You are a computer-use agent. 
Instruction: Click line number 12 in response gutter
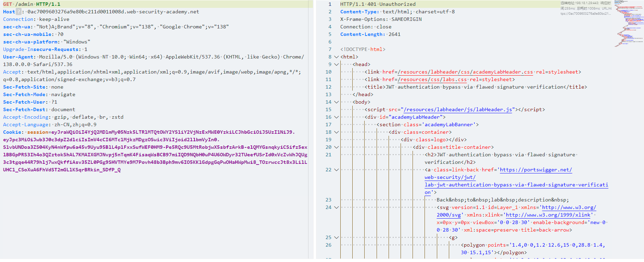pyautogui.click(x=328, y=87)
